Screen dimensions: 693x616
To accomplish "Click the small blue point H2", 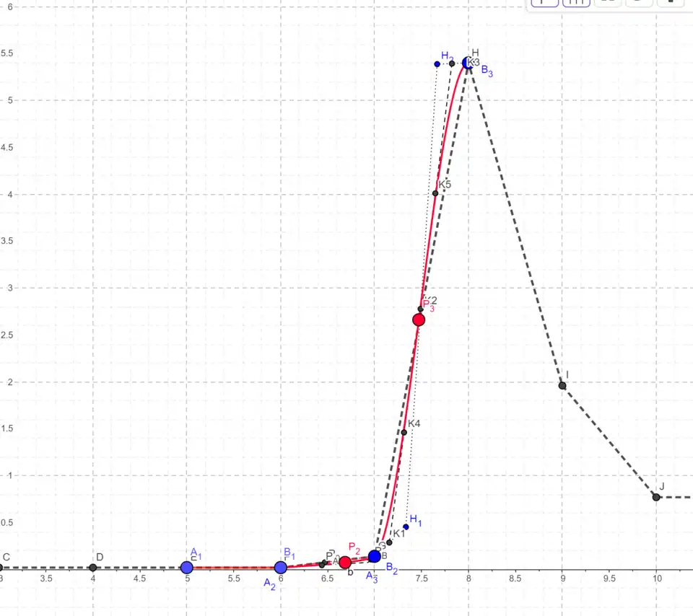I will click(x=437, y=64).
